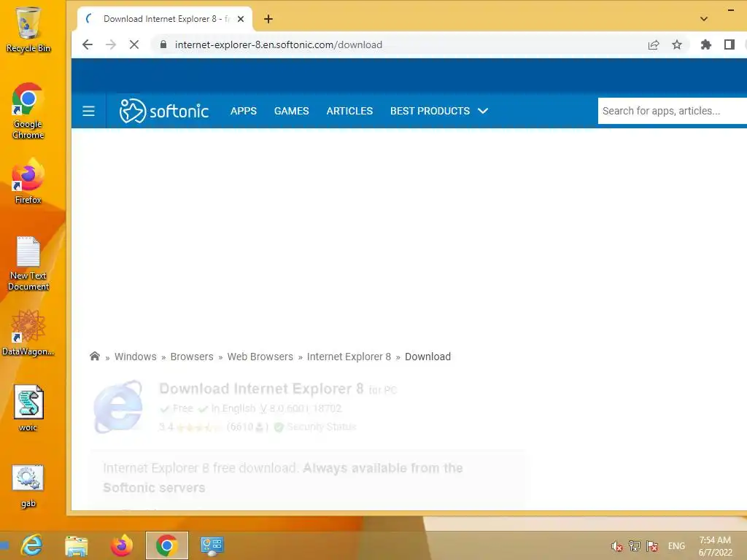Go back in Chrome browser history

[88, 44]
